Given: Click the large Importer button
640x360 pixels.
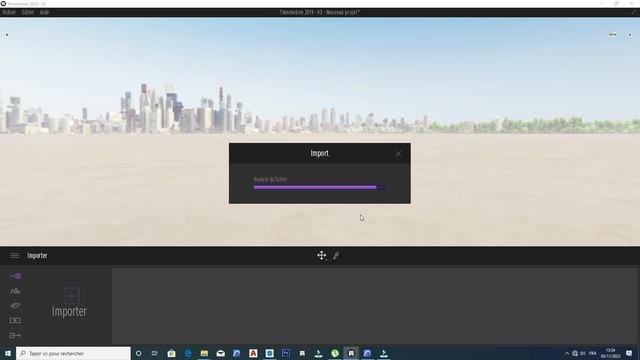Looking at the screenshot, I should [69, 302].
